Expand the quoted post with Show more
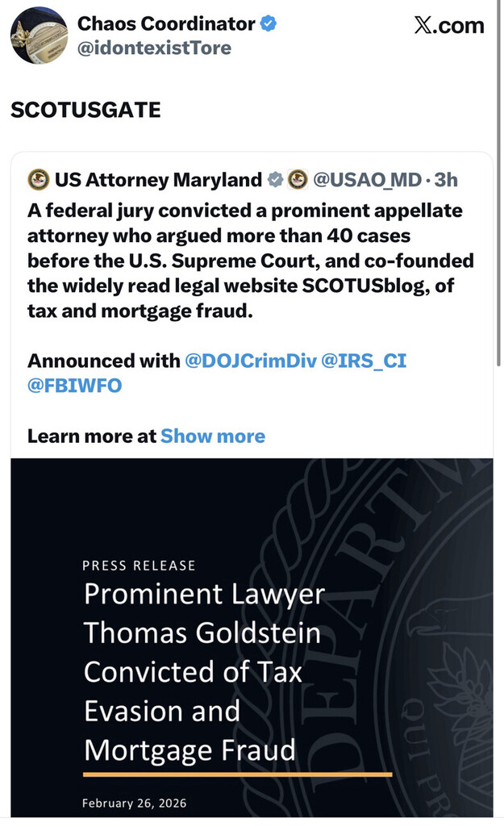This screenshot has width=504, height=827. click(213, 436)
